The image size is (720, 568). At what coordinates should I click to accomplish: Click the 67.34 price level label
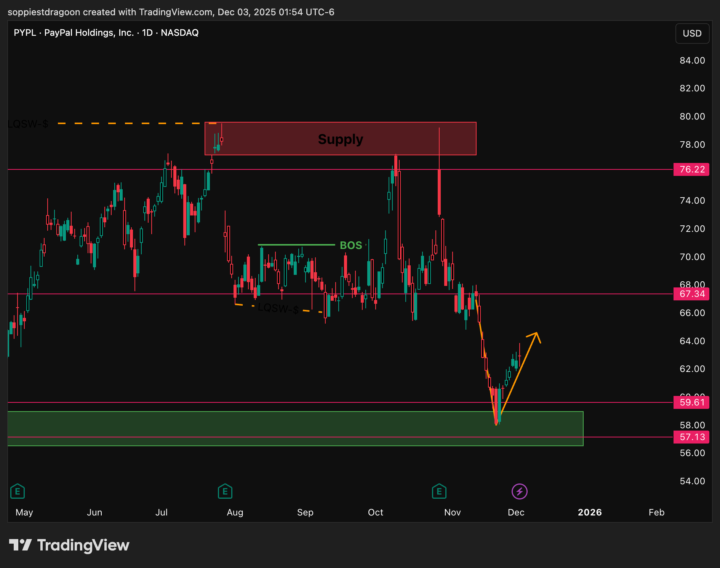pos(692,294)
